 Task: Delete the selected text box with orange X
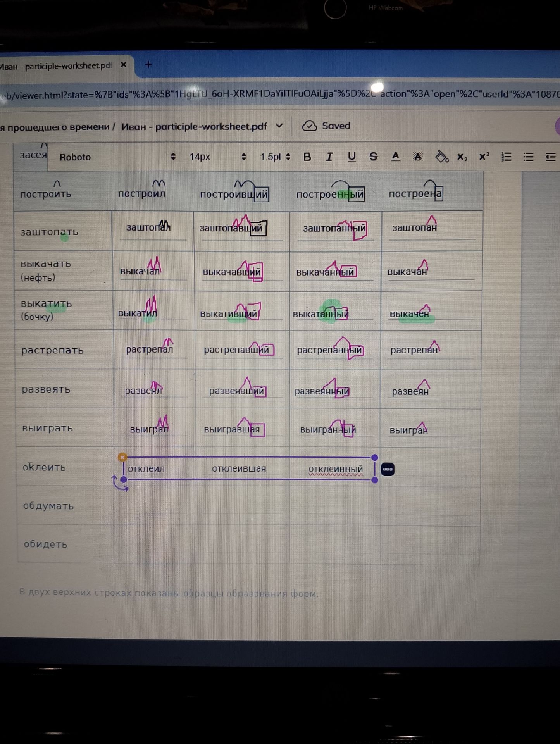[122, 457]
